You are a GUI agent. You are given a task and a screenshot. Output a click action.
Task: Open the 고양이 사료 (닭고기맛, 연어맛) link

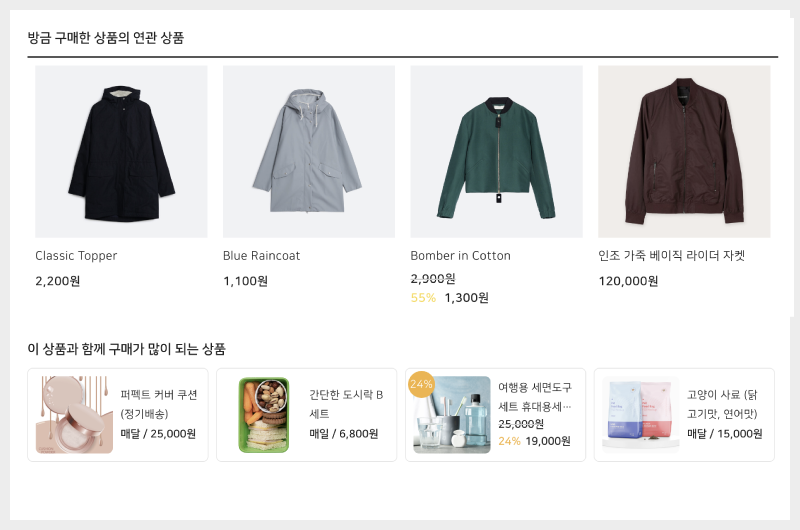723,403
